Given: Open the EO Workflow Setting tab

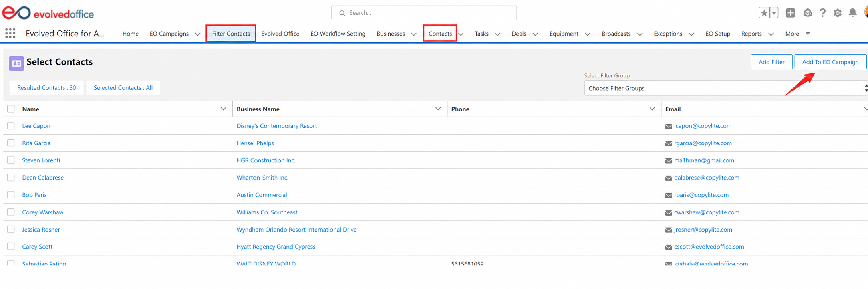Looking at the screenshot, I should point(338,34).
